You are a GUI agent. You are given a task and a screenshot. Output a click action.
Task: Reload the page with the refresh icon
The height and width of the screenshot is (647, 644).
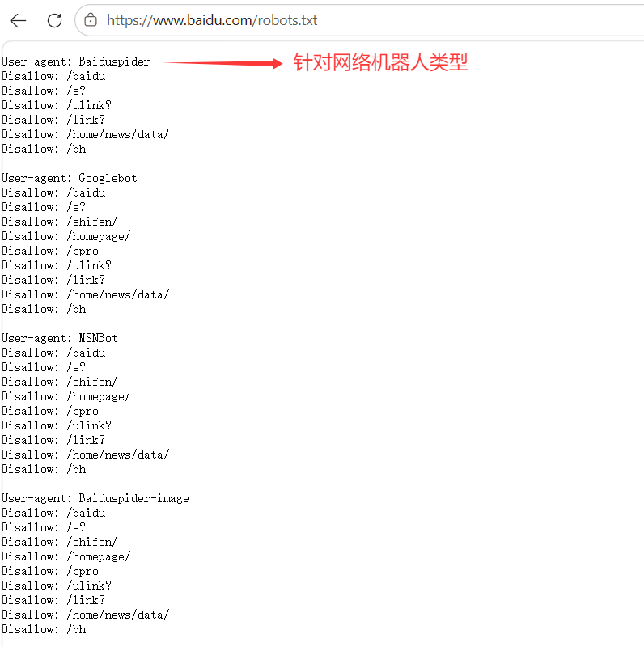pyautogui.click(x=54, y=20)
